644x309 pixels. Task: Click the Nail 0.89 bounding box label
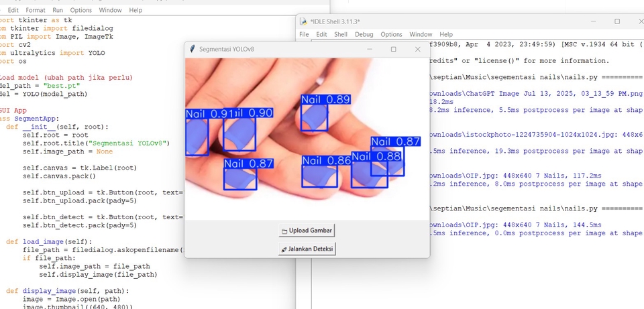325,100
